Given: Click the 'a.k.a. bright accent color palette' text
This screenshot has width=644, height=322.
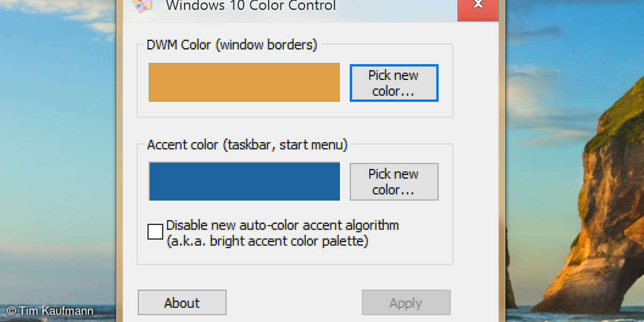Looking at the screenshot, I should coord(267,241).
